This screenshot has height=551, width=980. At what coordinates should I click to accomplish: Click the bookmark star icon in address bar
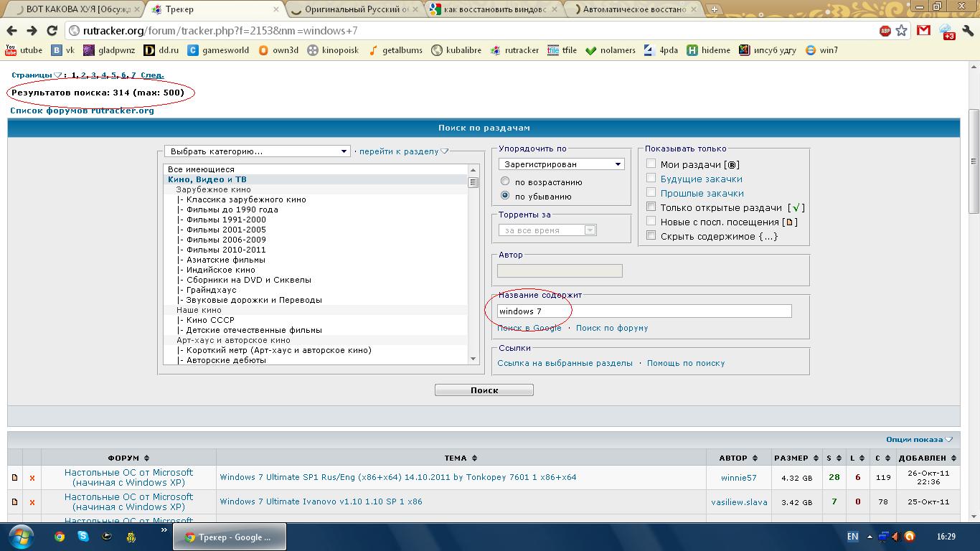point(902,31)
